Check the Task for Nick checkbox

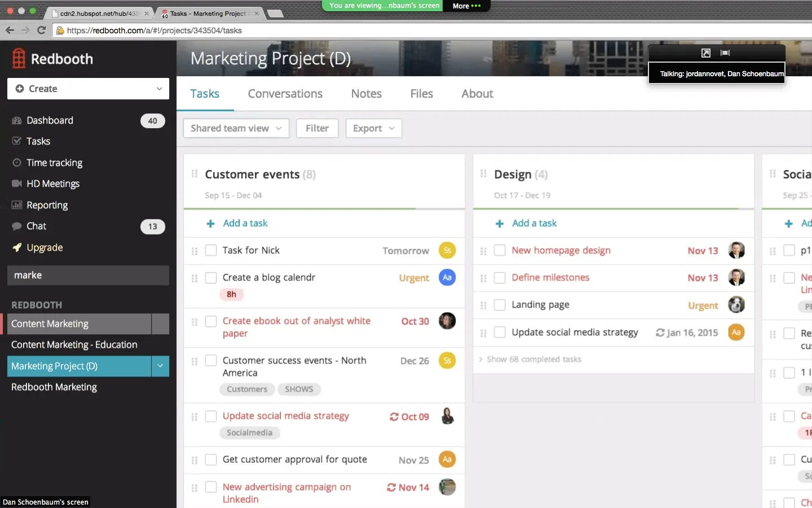click(211, 250)
